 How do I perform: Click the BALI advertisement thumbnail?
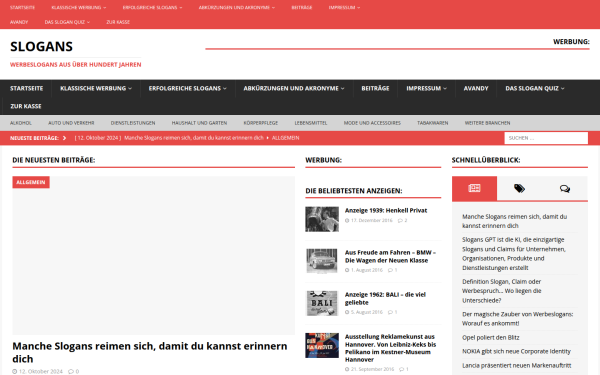(322, 303)
